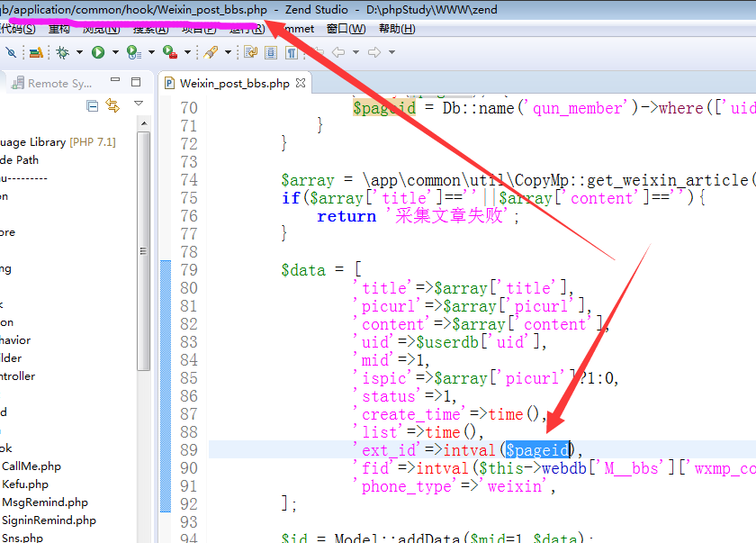Click the Run External Tools icon

click(169, 52)
